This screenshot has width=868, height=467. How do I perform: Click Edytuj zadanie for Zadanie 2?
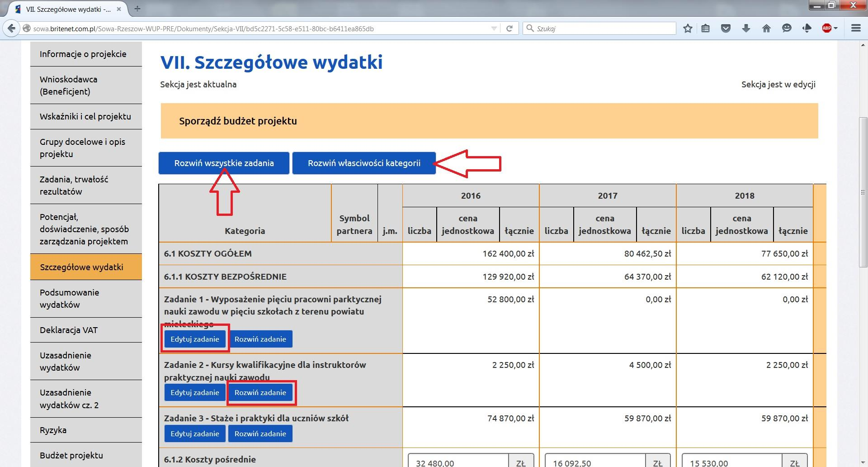pyautogui.click(x=195, y=392)
